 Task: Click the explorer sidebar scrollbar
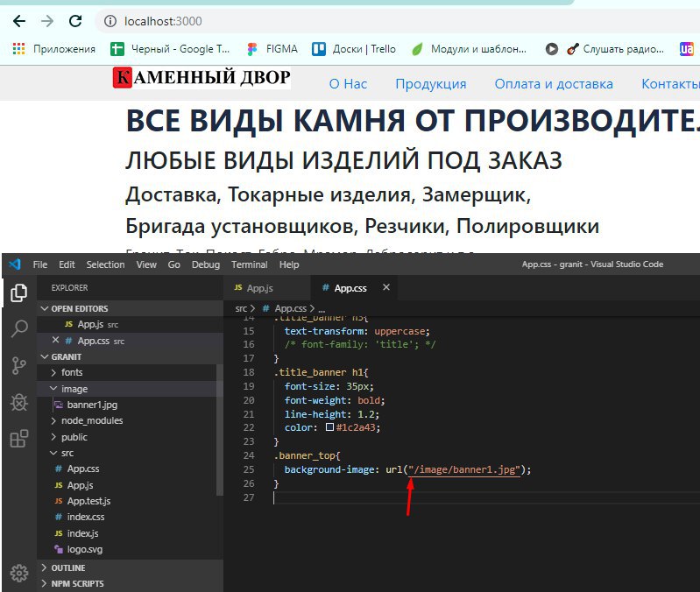220,429
